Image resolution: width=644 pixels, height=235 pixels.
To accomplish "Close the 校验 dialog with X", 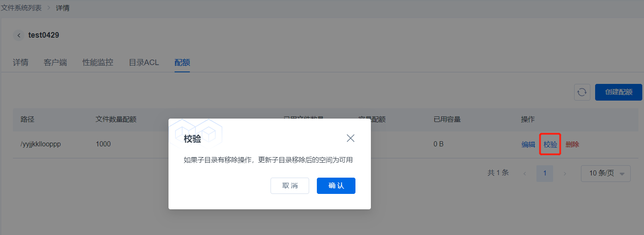I will point(350,138).
